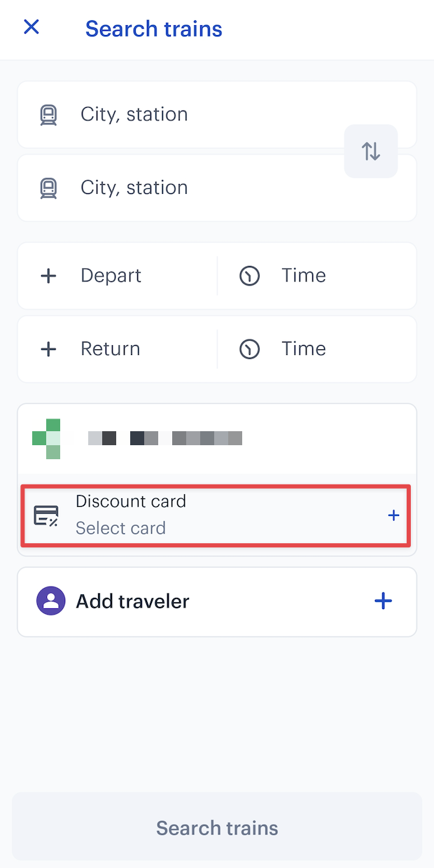Tap the green pixelated traveler avatar

coord(46,439)
